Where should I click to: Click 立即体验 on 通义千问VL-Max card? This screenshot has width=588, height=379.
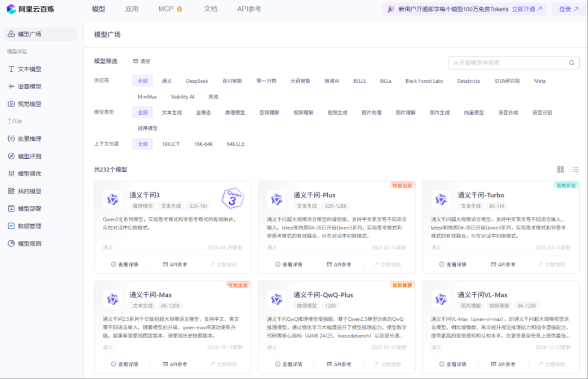[x=552, y=364]
